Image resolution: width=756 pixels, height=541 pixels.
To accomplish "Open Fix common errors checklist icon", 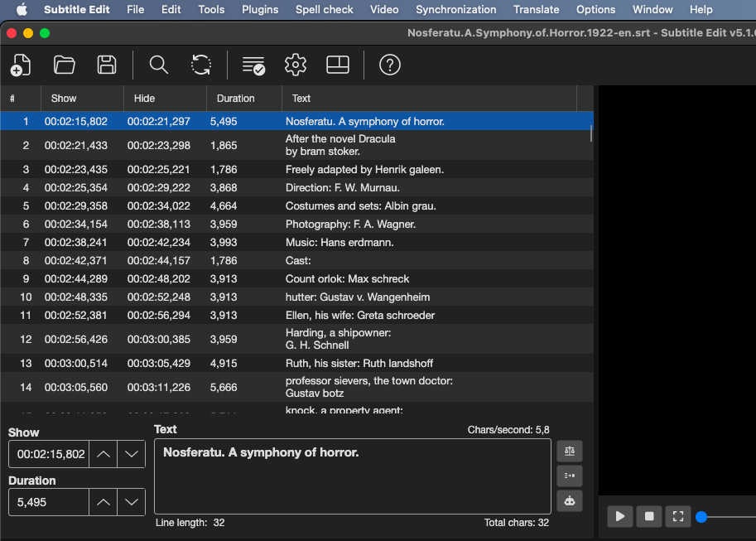I will [253, 65].
